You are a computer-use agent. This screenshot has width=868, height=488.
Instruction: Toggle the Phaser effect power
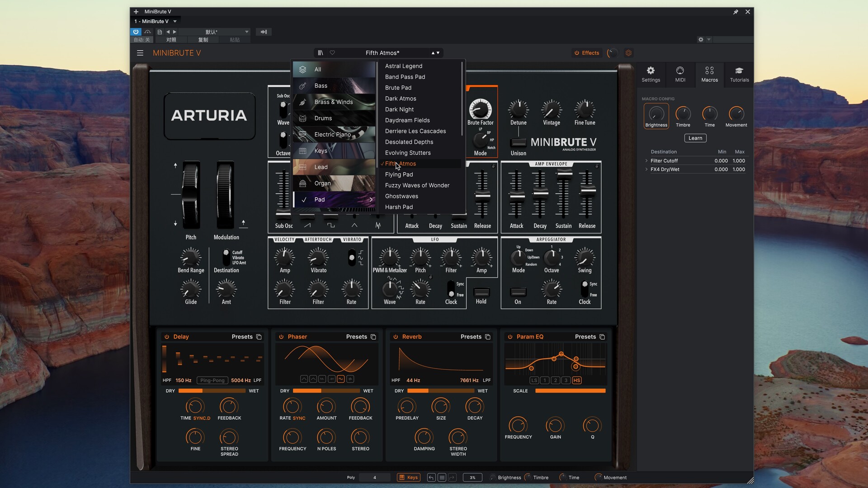(x=281, y=337)
